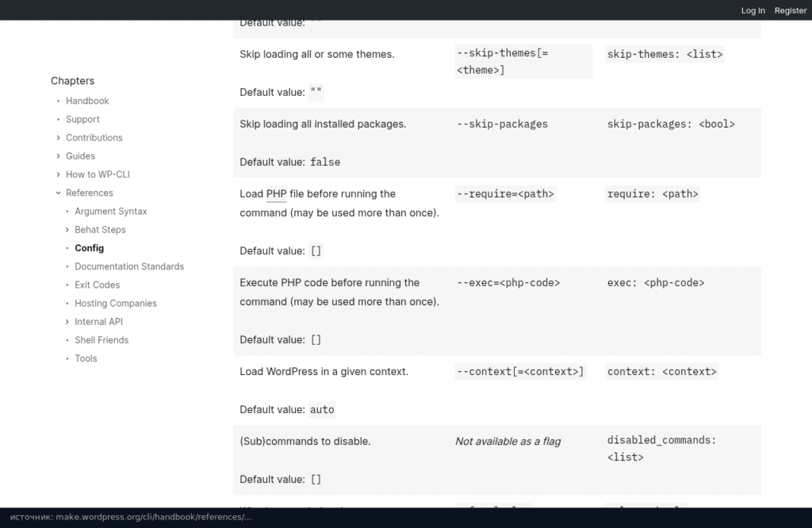Viewport: 812px width, 528px height.
Task: Open the Contributions chapter link
Action: [94, 138]
